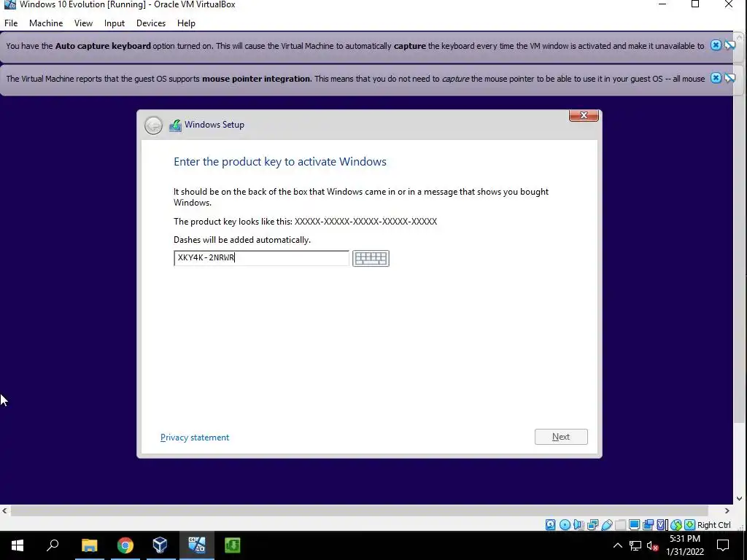
Task: Click the greyed shared folders indicator
Action: [x=620, y=525]
